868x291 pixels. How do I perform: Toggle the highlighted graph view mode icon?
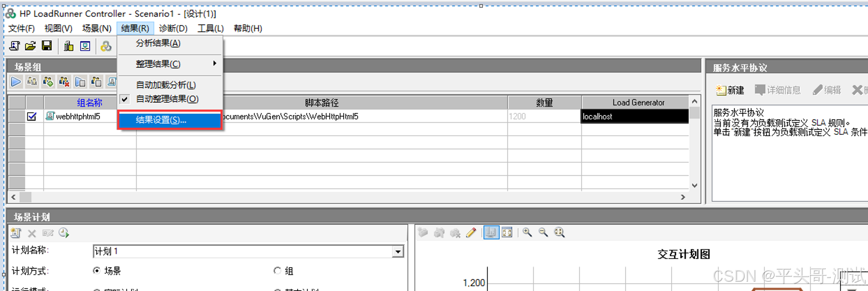pos(491,232)
